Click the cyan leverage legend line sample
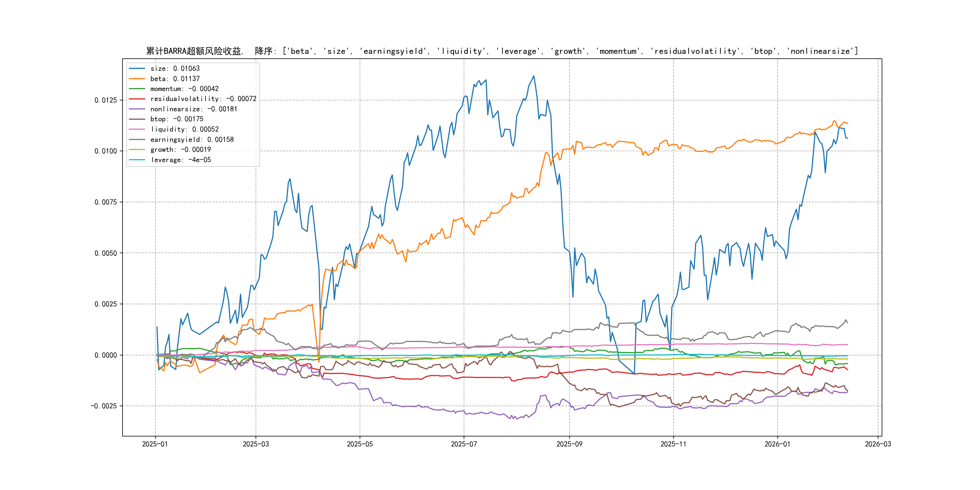The image size is (980, 490). [x=137, y=160]
